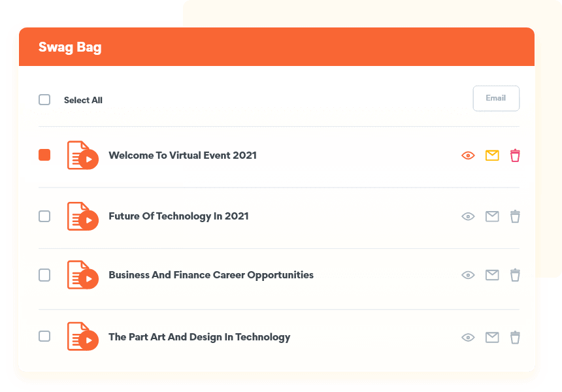Send The Part Art And Design via envelope icon
562x392 pixels.
pyautogui.click(x=492, y=337)
